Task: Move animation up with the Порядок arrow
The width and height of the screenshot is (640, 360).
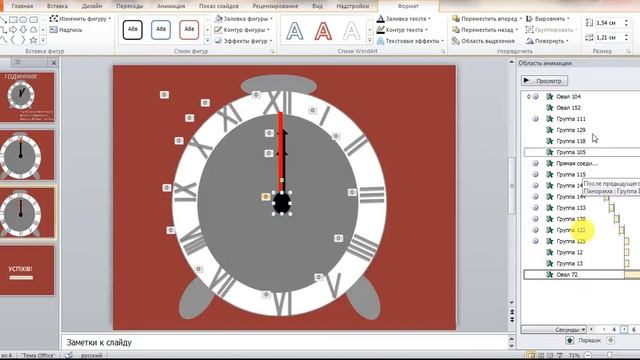Action: pyautogui.click(x=569, y=340)
